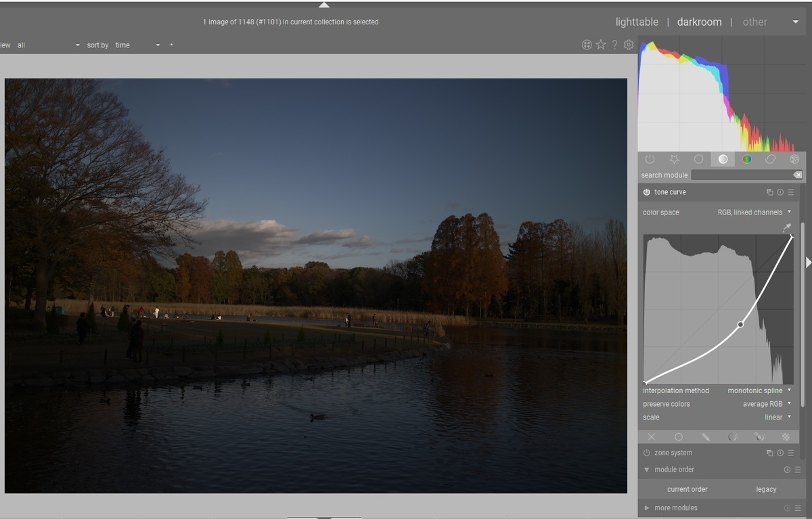Select the color module group icon

[747, 160]
